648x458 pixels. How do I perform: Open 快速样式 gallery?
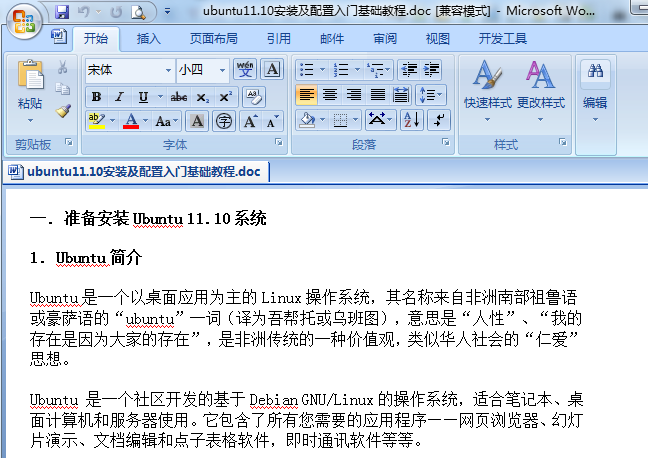pyautogui.click(x=488, y=91)
